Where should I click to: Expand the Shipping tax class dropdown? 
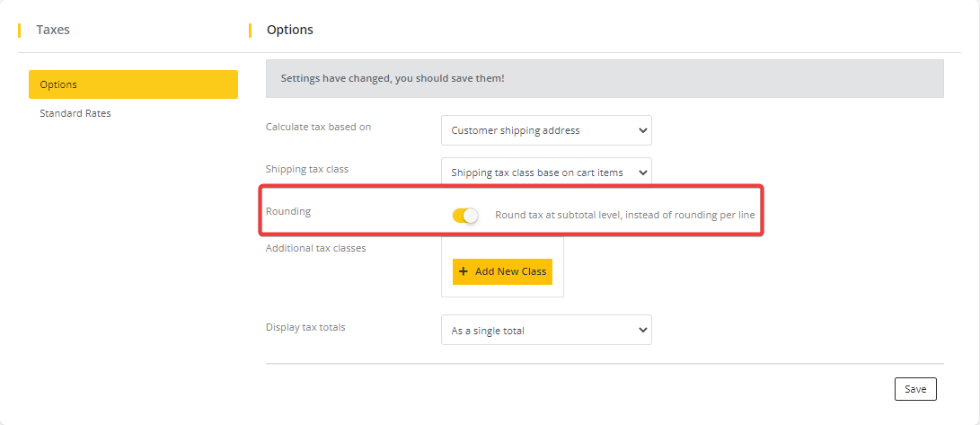546,173
